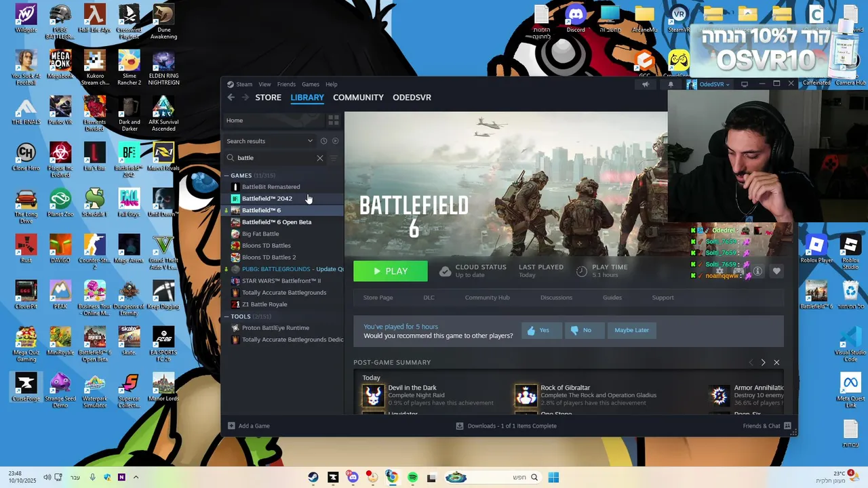Click Steam icon in the taskbar
The height and width of the screenshot is (488, 868).
pos(313,477)
